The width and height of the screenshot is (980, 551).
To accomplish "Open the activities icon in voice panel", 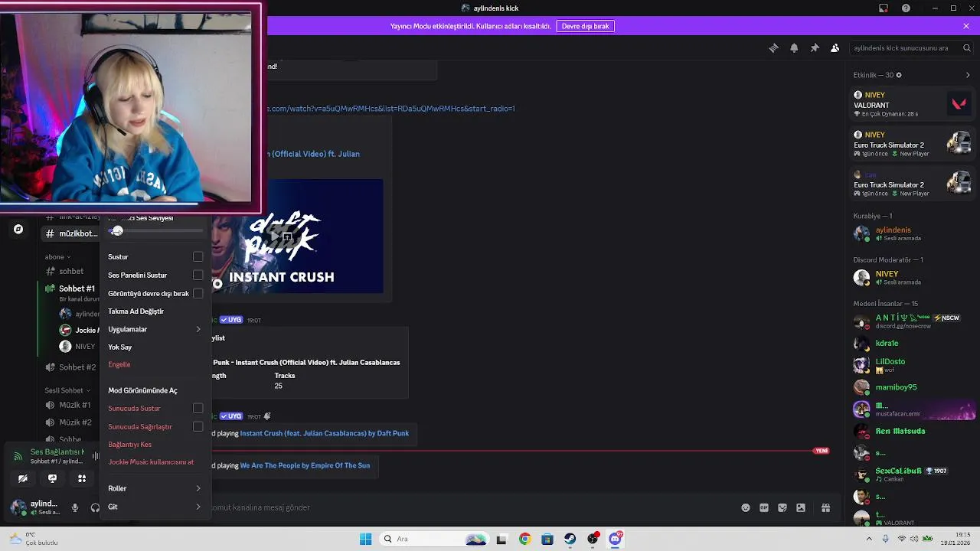I will (x=82, y=478).
